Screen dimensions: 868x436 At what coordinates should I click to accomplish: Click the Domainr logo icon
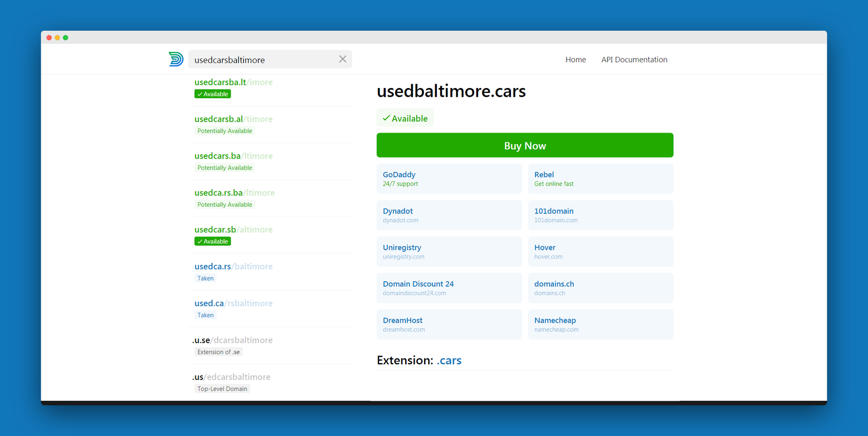tap(176, 59)
